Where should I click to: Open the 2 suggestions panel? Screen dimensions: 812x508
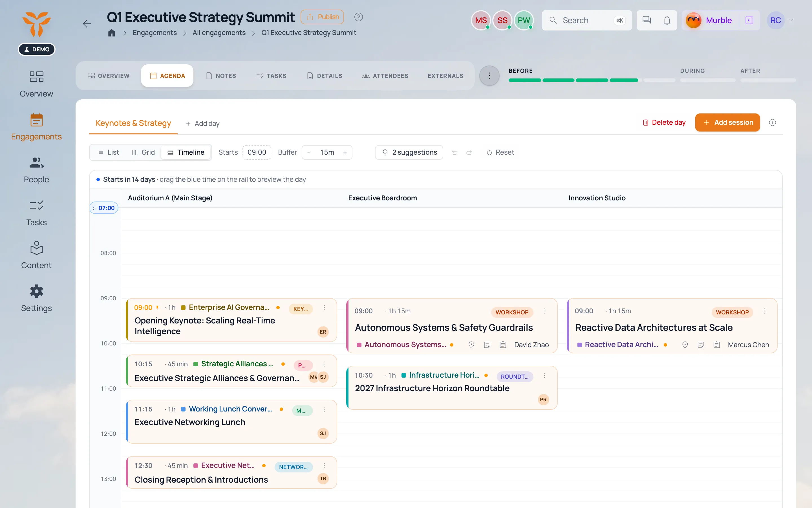tap(409, 152)
